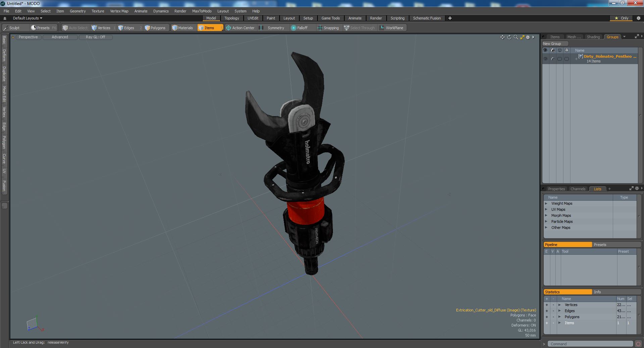Open Snapping options
644x348 pixels.
328,28
